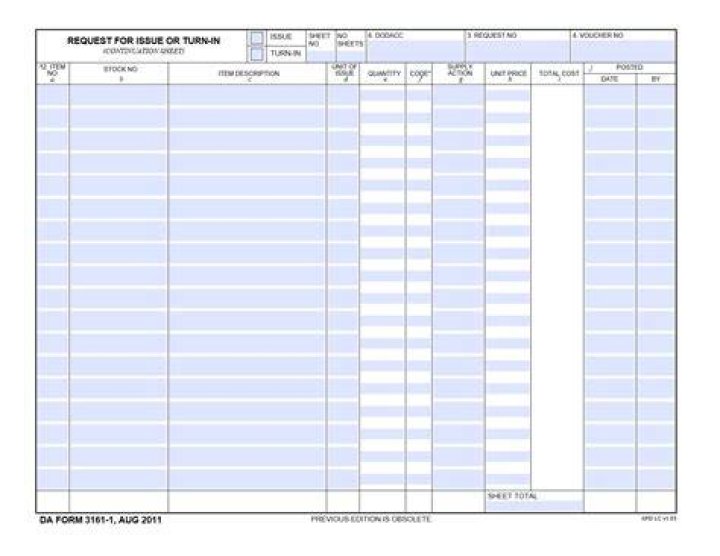
Task: Check the ISSUE checkbox
Action: [x=257, y=38]
